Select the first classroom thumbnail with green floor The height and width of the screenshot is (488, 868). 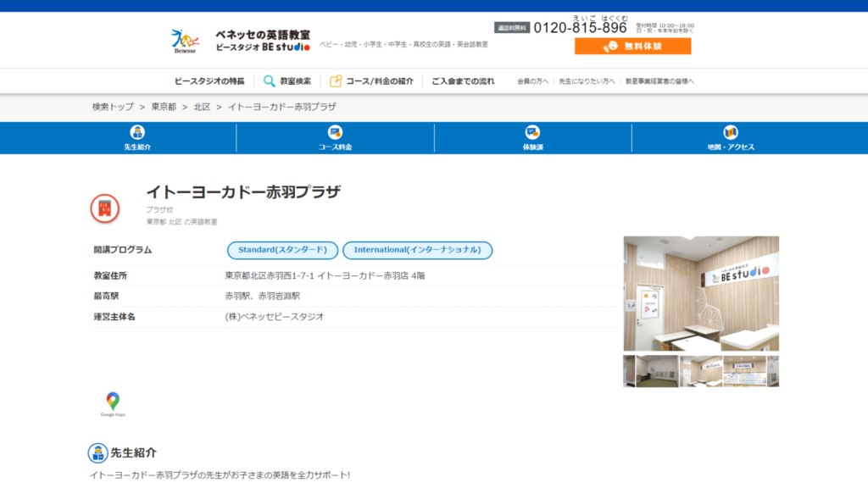coord(657,371)
